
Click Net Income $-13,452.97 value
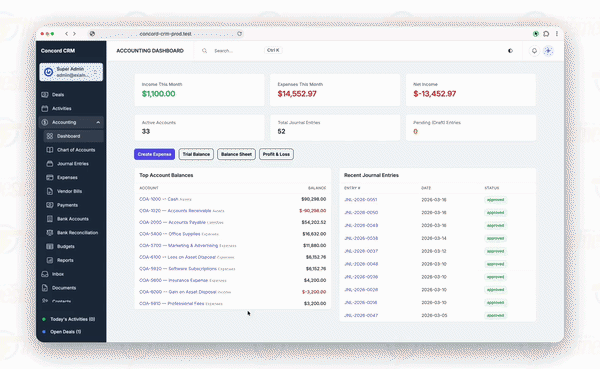tap(435, 94)
